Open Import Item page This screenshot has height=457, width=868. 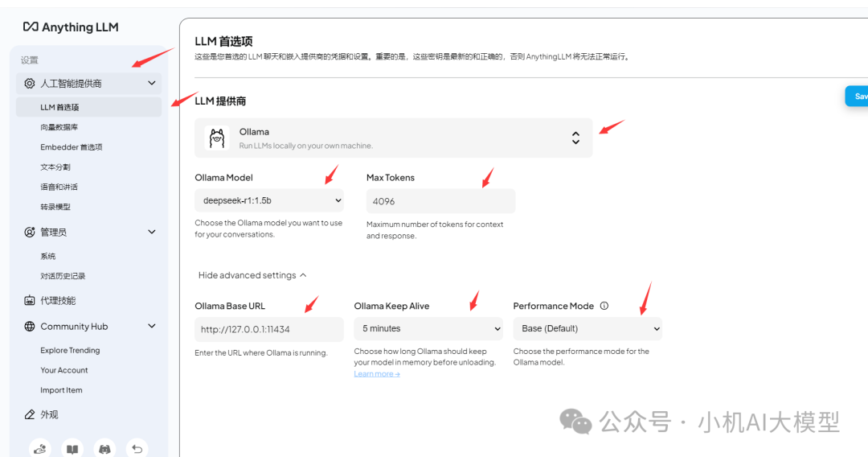(x=61, y=390)
